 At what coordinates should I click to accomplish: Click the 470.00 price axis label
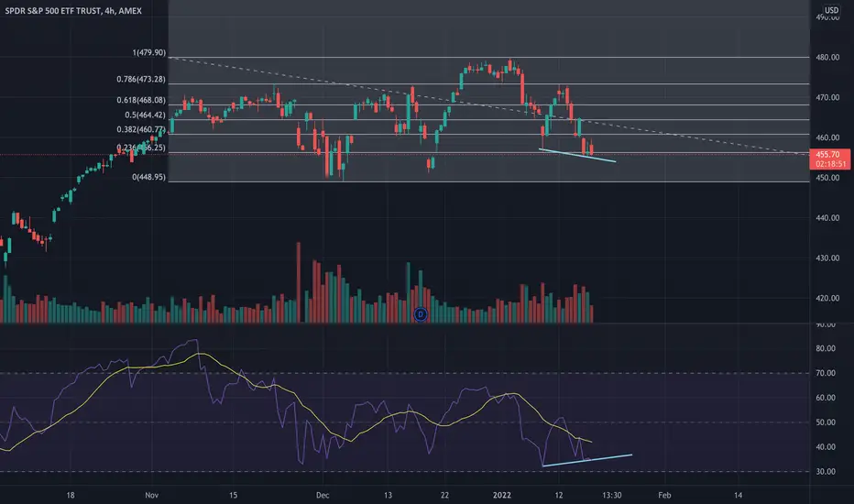click(827, 97)
